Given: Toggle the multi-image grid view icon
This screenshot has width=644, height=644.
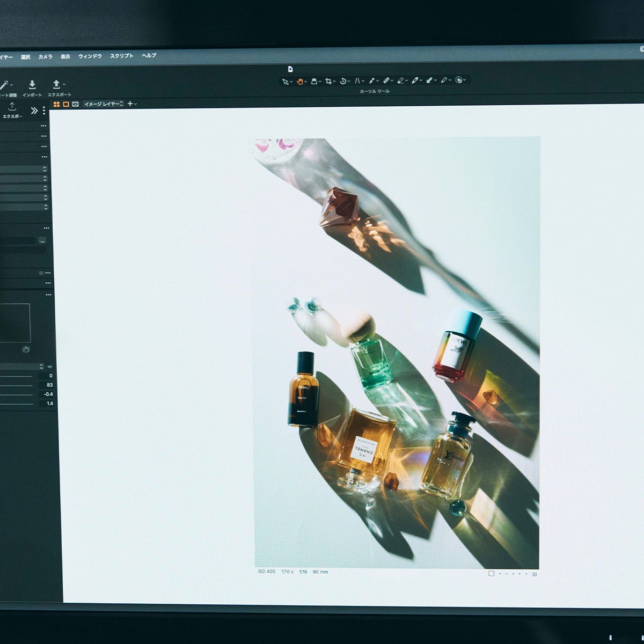Looking at the screenshot, I should point(56,104).
